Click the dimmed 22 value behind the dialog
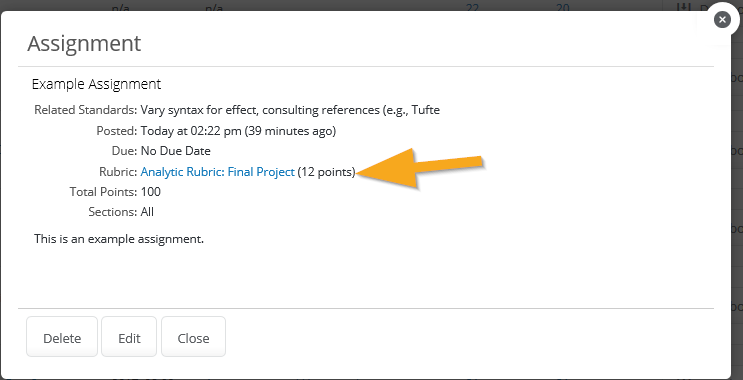This screenshot has width=743, height=380. [x=472, y=7]
